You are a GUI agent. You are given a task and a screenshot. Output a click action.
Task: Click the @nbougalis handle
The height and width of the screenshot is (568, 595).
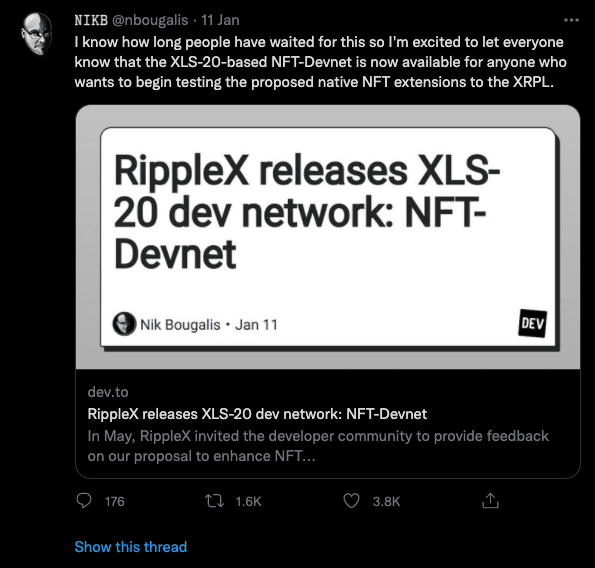pyautogui.click(x=150, y=20)
